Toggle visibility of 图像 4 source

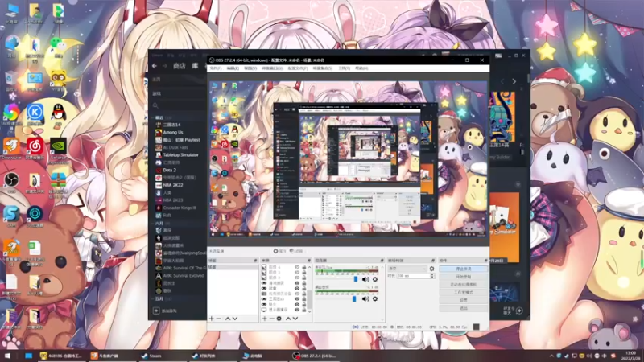(297, 267)
